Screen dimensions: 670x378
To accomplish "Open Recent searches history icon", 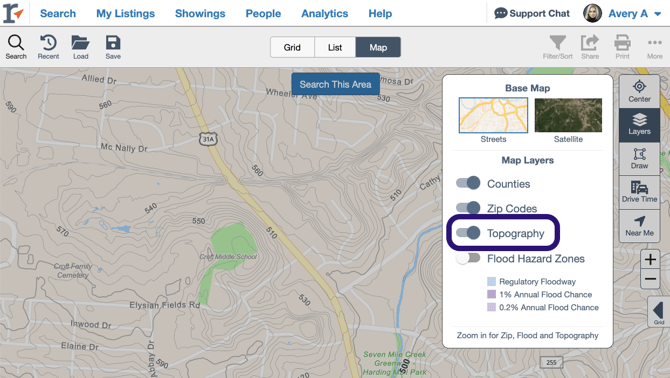I will (48, 47).
